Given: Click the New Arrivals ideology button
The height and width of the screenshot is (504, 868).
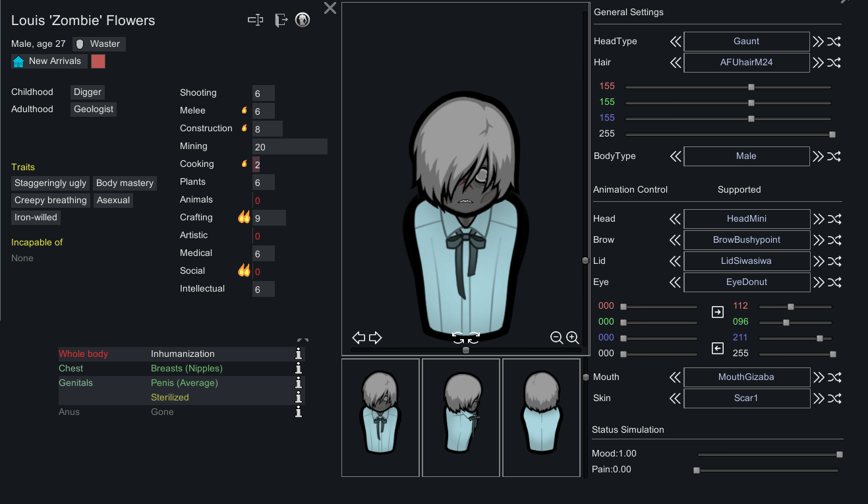Looking at the screenshot, I should [x=49, y=61].
